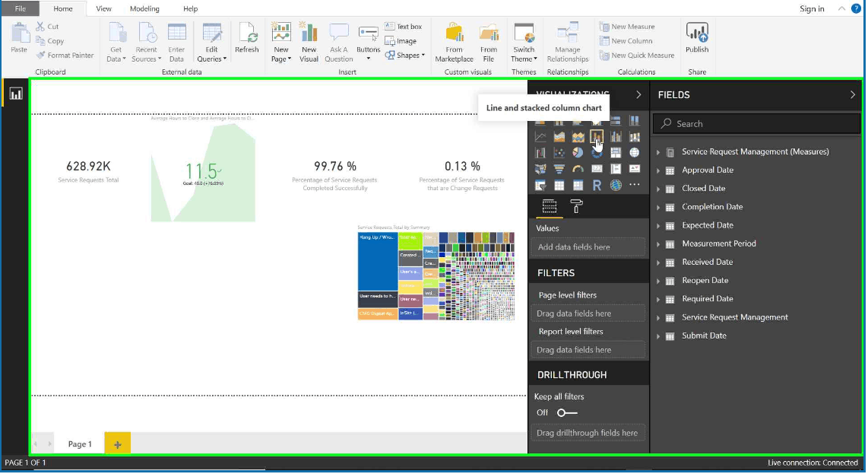Select the Card visualization

pyautogui.click(x=597, y=169)
